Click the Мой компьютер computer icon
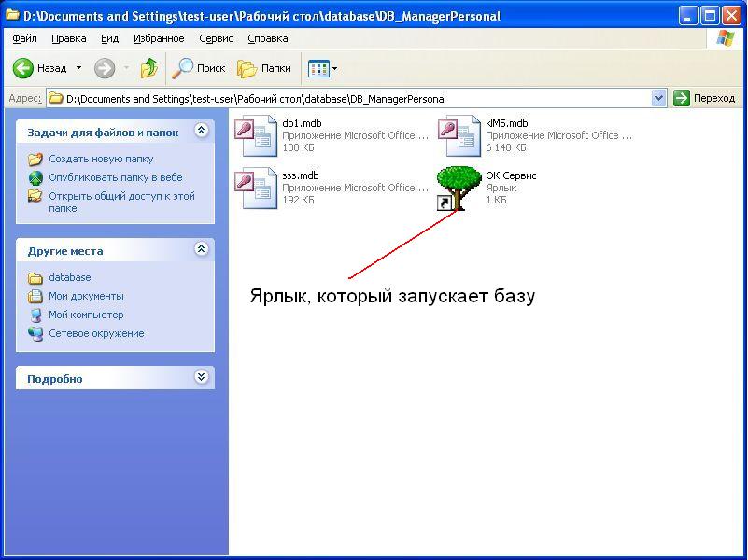Screen dimensions: 748x560 tap(35, 315)
